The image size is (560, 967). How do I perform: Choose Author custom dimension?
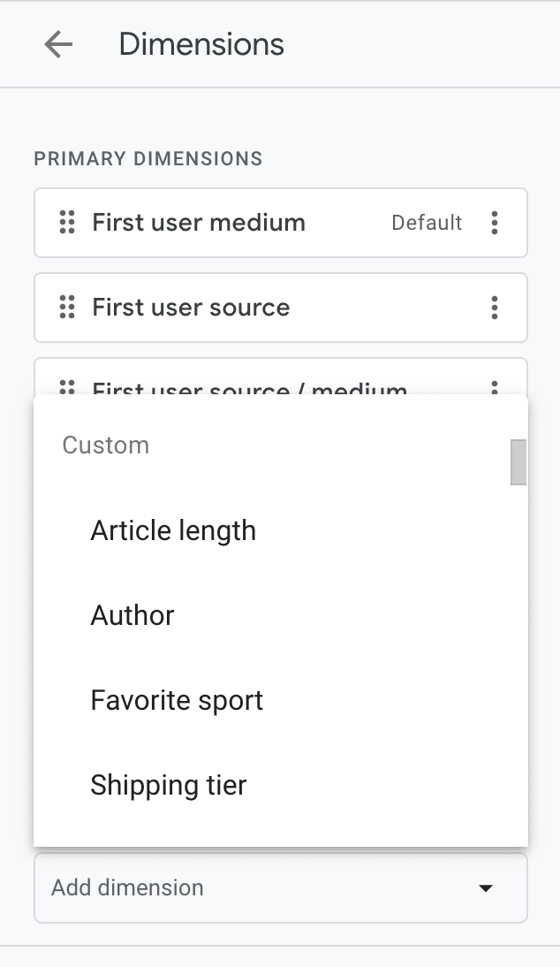[132, 615]
